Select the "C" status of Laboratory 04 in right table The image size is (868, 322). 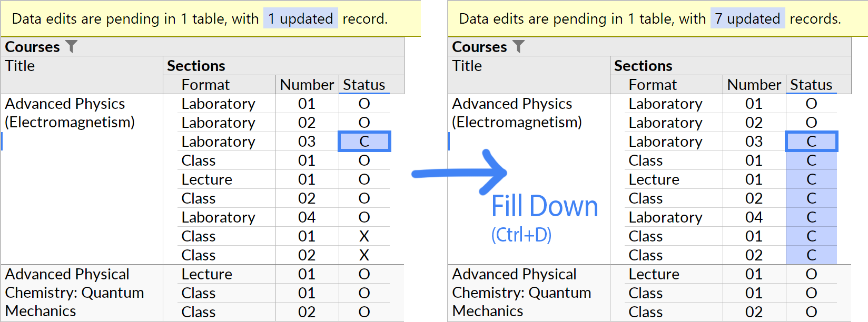[x=812, y=217]
